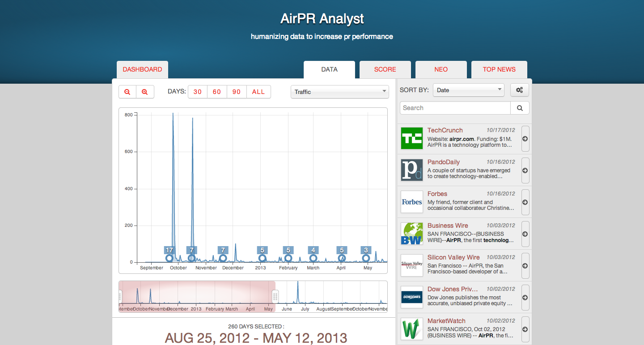Click the Silicon Valley Wire source link

[453, 257]
